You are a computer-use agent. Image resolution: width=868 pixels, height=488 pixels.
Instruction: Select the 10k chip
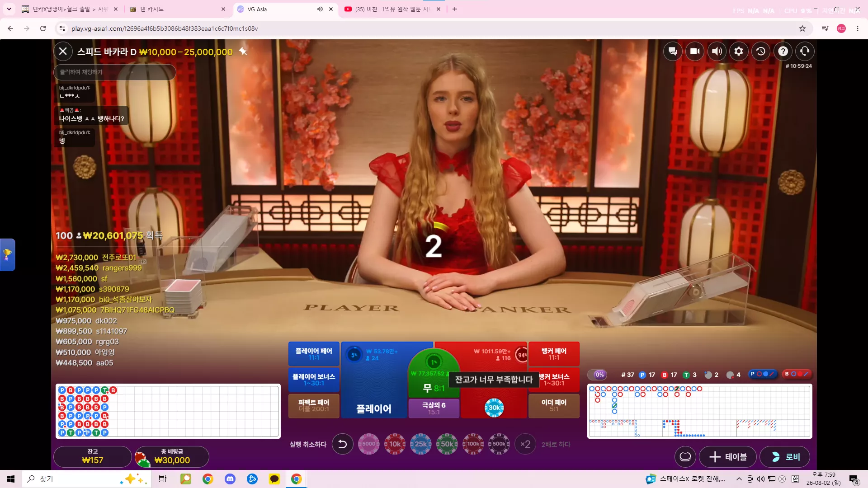tap(395, 444)
